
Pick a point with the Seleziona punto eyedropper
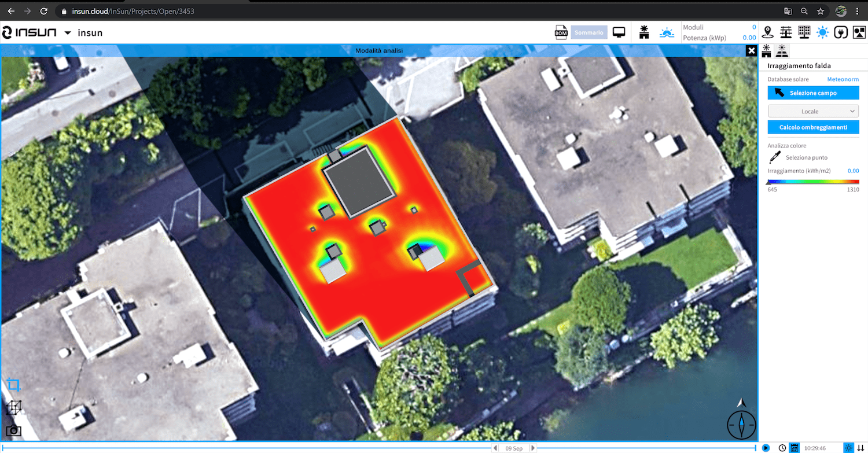click(x=774, y=157)
